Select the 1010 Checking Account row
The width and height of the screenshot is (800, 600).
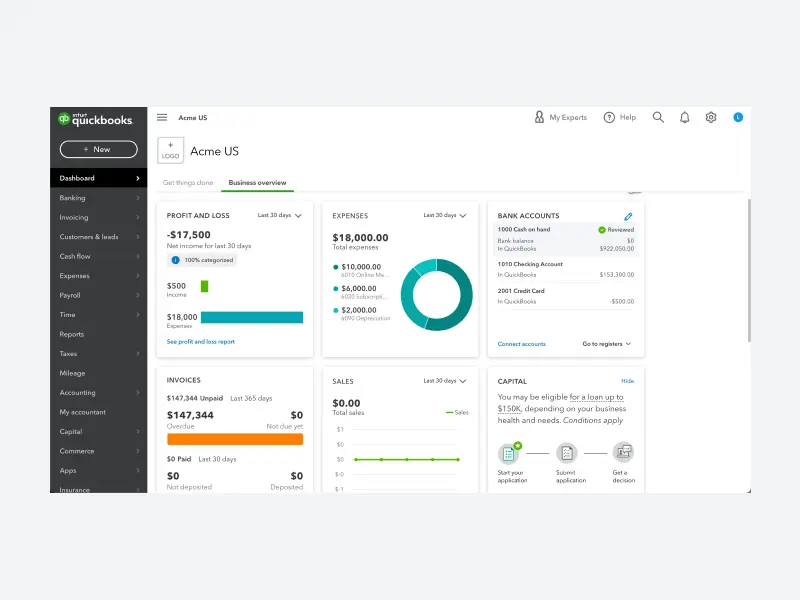point(566,269)
